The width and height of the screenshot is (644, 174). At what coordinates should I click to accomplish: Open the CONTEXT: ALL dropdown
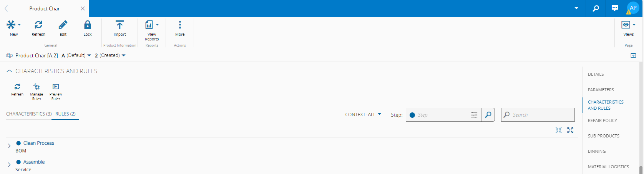(x=363, y=114)
